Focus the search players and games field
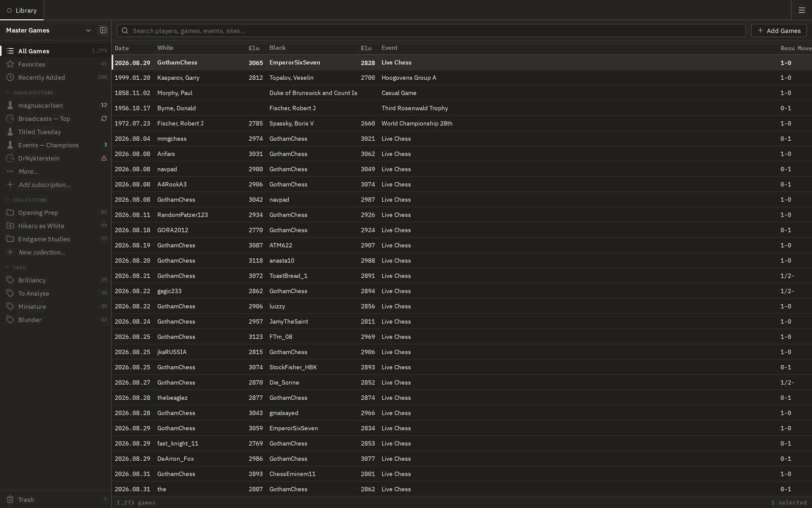812x508 pixels. pos(431,30)
